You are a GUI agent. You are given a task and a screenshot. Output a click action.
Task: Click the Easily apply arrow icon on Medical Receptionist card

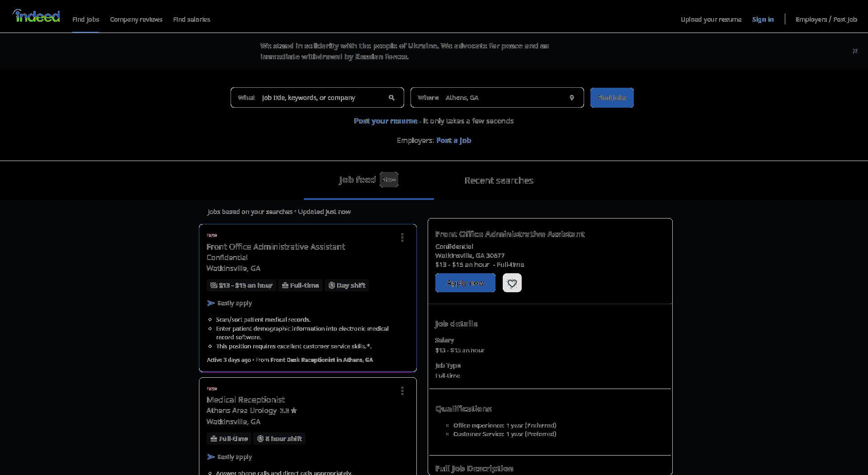211,457
